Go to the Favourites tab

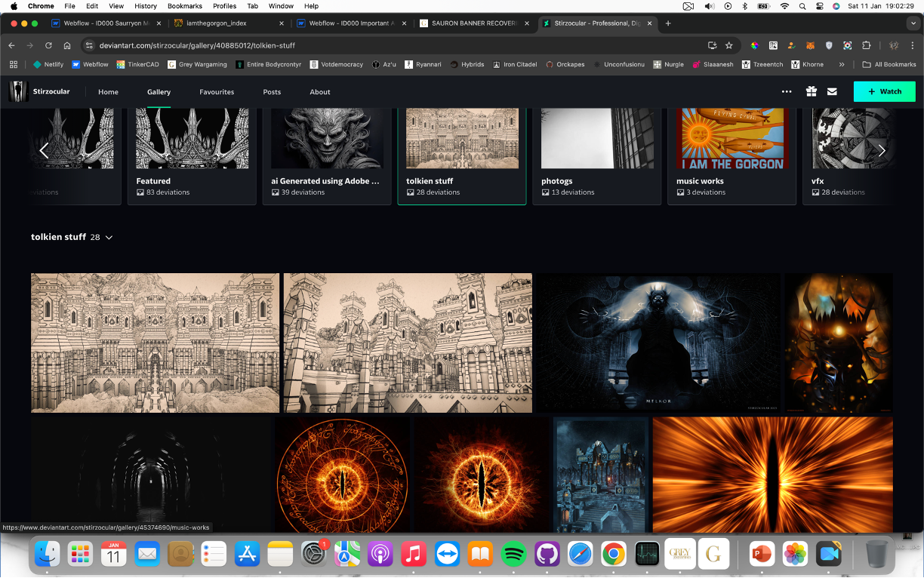(217, 92)
